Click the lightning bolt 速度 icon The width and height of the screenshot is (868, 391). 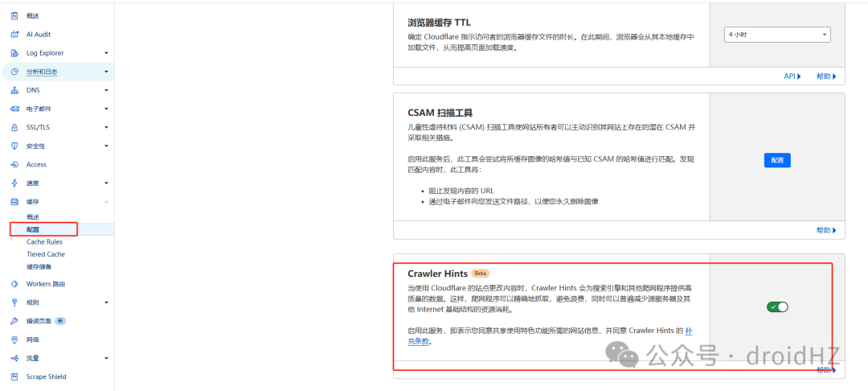[x=14, y=183]
